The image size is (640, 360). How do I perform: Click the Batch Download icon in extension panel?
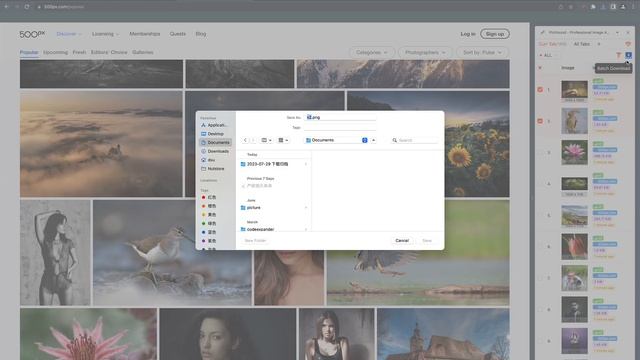628,55
